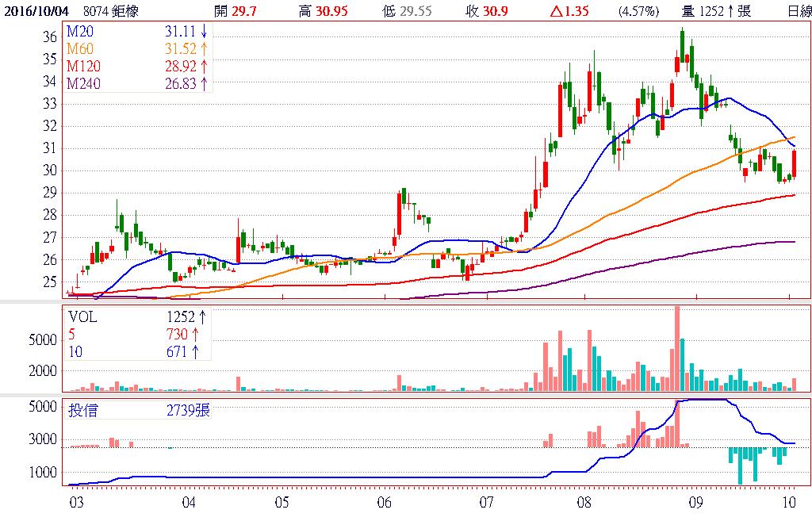The height and width of the screenshot is (525, 812).
Task: Click the red up arrow beside M120 value
Action: (x=205, y=67)
